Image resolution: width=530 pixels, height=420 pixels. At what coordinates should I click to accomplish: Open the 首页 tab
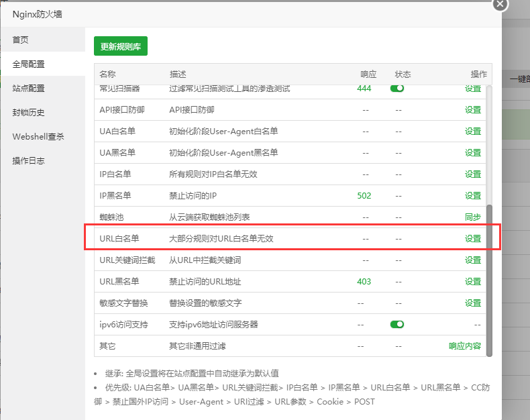21,40
